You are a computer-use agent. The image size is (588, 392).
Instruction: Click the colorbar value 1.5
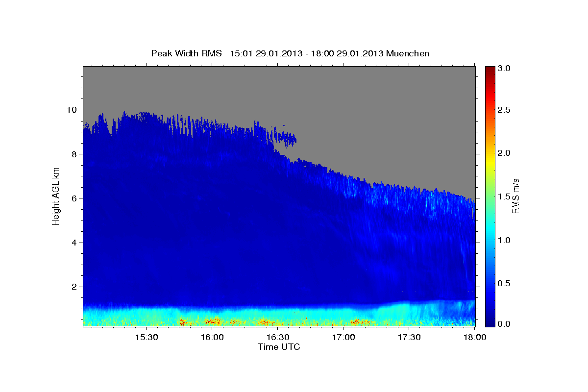tap(504, 196)
